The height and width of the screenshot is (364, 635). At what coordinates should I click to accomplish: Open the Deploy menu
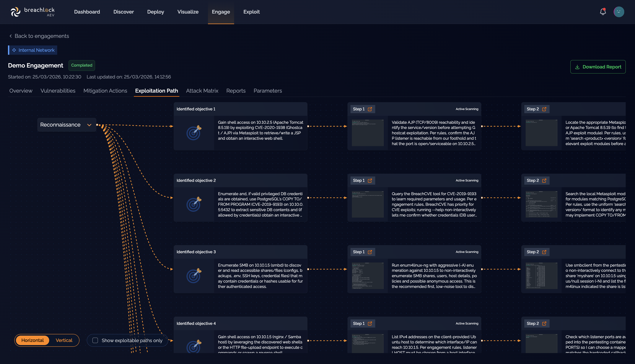pyautogui.click(x=155, y=12)
